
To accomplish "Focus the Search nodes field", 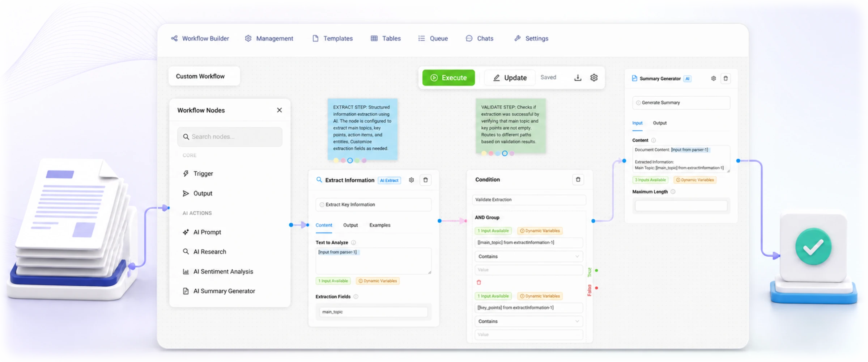I will pyautogui.click(x=230, y=137).
